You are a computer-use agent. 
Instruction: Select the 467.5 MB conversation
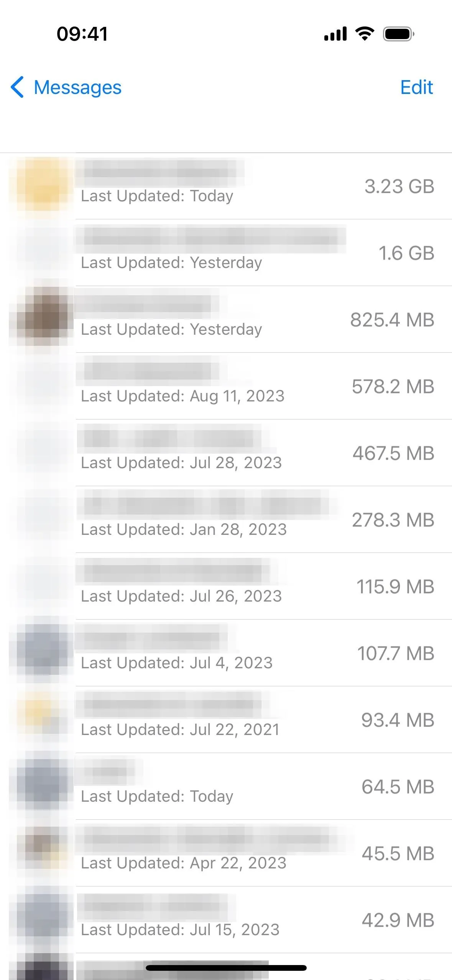[226, 453]
